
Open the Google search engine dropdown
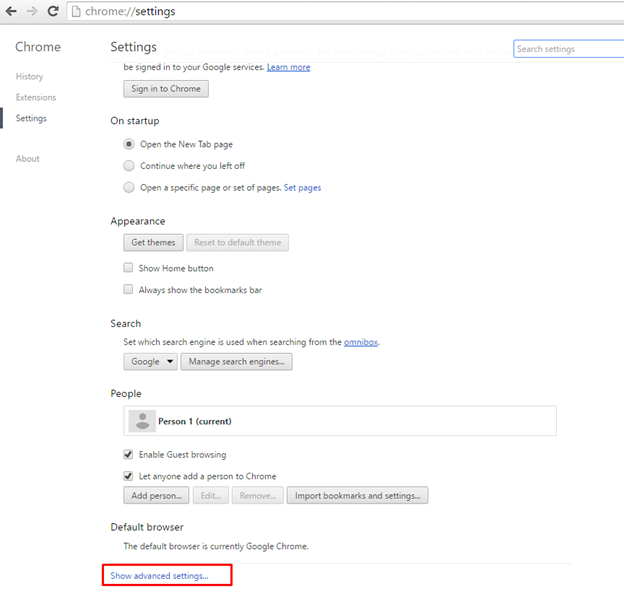tap(151, 362)
